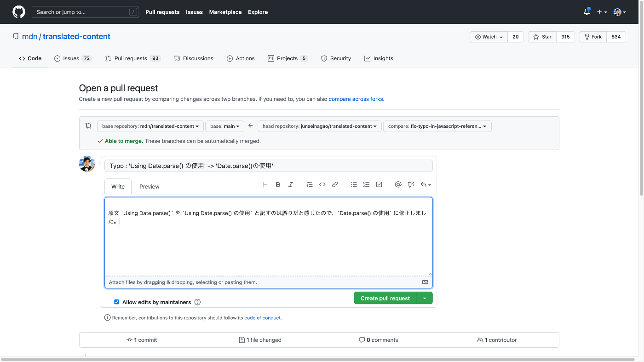Go to Pull requests in top nav
644x362 pixels.
click(162, 12)
